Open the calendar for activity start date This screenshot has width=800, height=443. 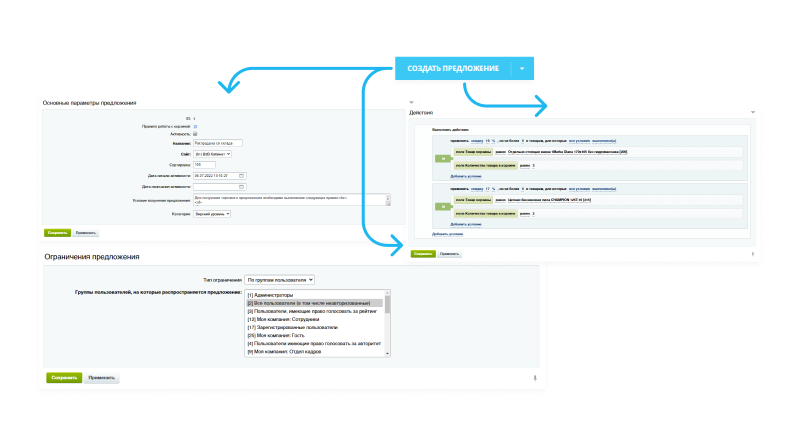(242, 176)
